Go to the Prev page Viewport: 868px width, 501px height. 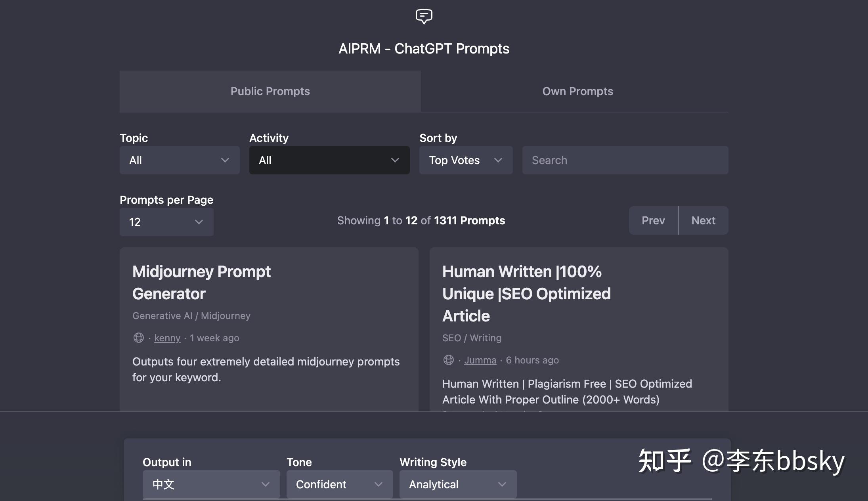tap(653, 220)
